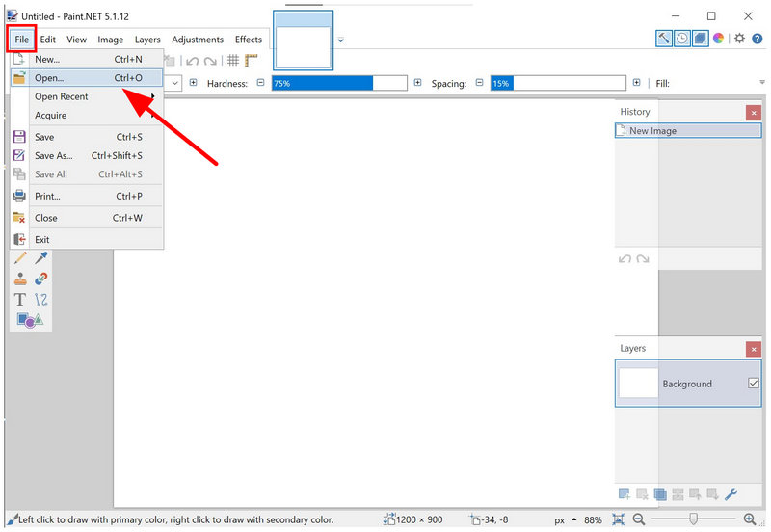771x532 pixels.
Task: Increase Hardness with the plus button
Action: pos(417,83)
